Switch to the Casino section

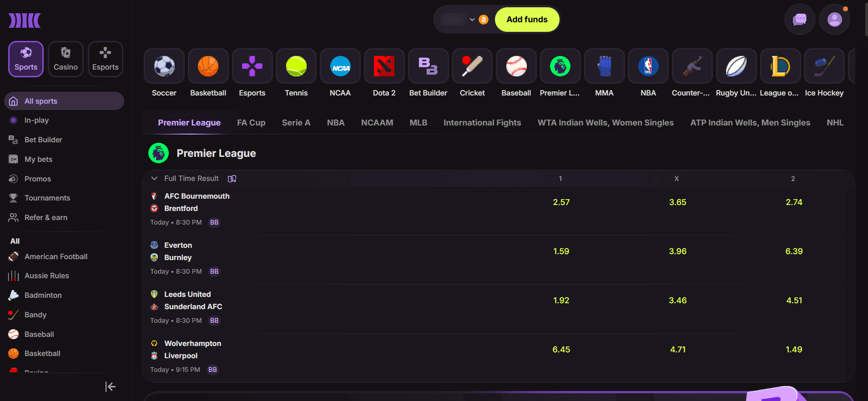[66, 59]
